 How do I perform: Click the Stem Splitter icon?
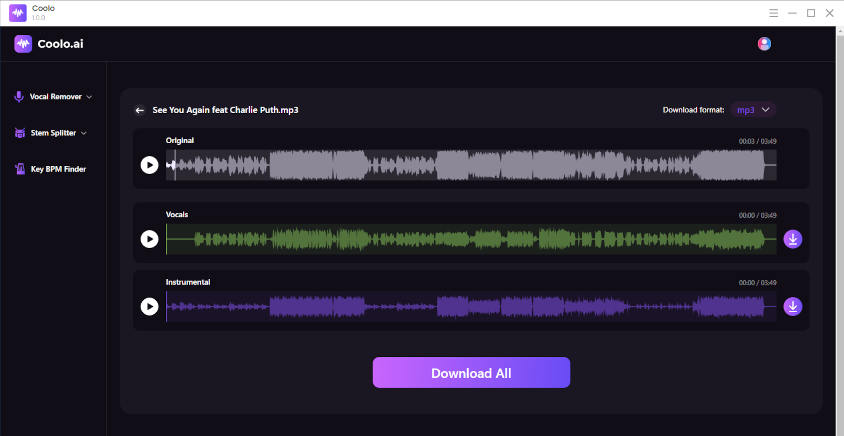(x=20, y=133)
